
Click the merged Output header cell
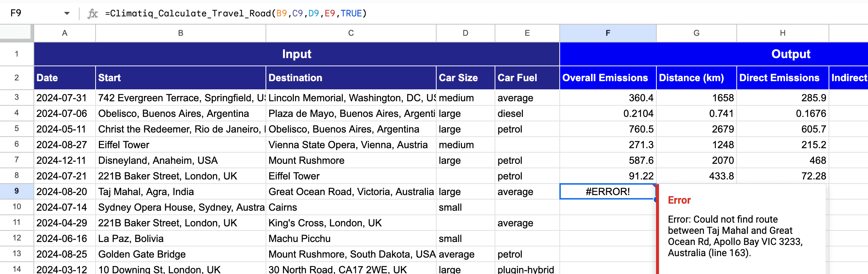click(x=790, y=54)
